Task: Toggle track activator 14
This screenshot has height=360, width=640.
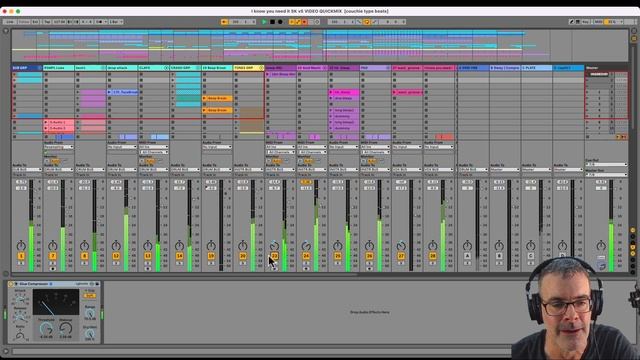Action: 179,256
